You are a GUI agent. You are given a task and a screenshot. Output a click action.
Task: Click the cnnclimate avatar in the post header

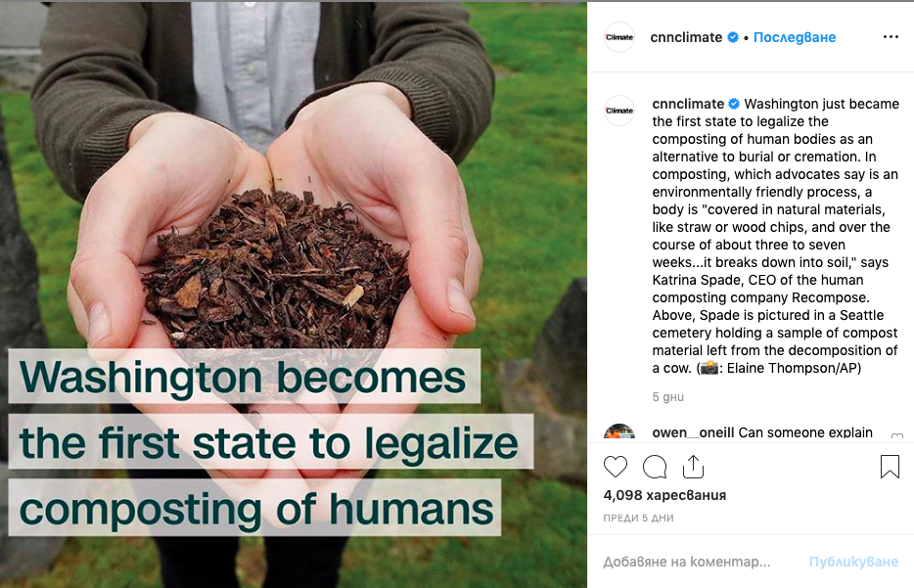619,37
